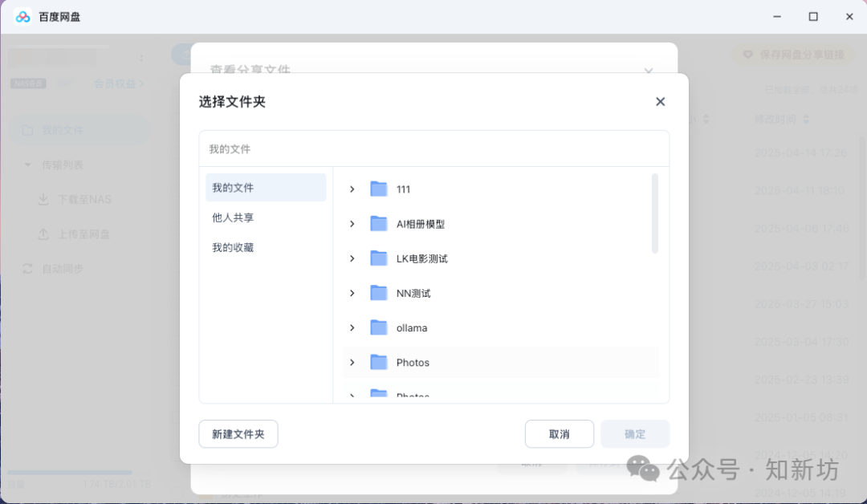Expand the LK电影测试 folder chevron

pos(351,258)
